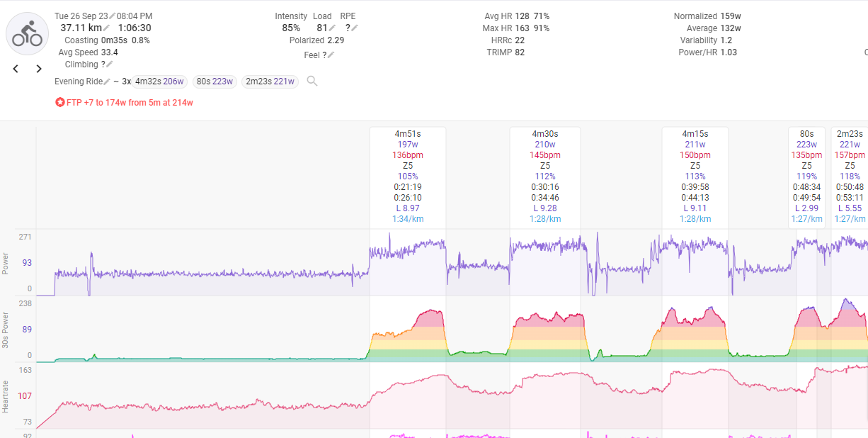Click the Avg Speed 33.4 value

point(110,52)
